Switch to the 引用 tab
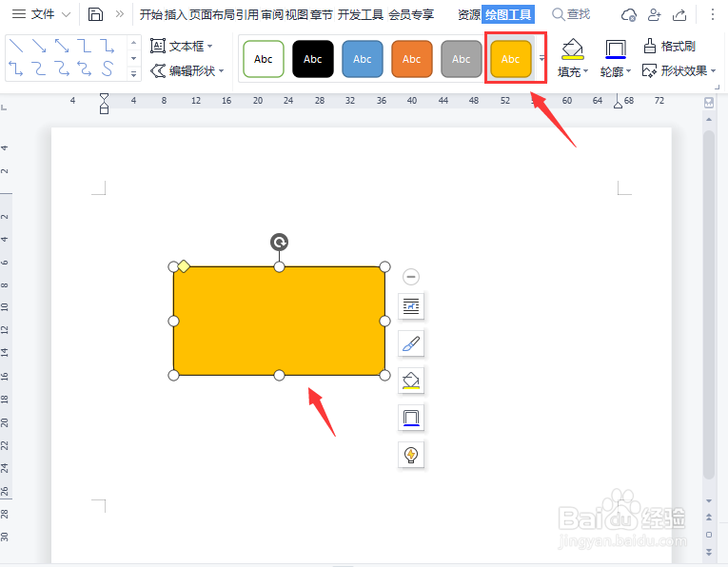Viewport: 728px width, 567px height. (246, 15)
